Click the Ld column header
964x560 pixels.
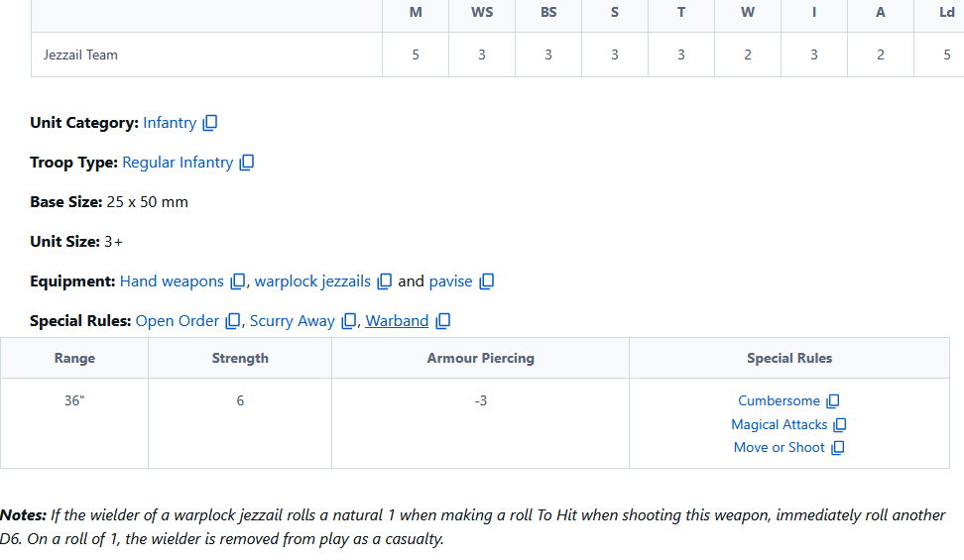947,12
